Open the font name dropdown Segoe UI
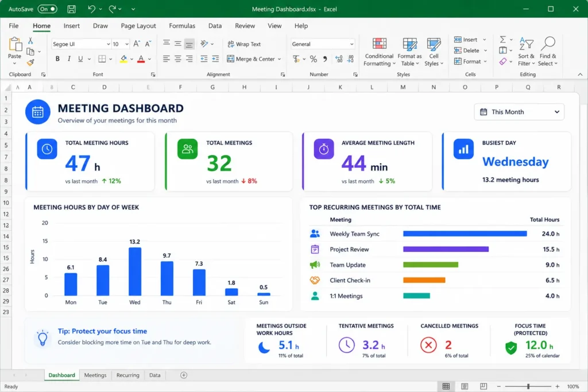 109,44
